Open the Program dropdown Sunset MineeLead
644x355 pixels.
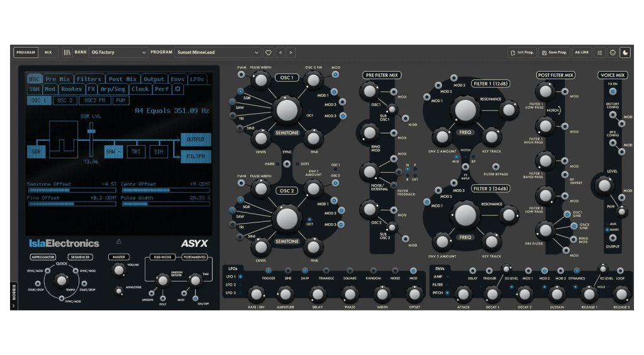[x=218, y=53]
